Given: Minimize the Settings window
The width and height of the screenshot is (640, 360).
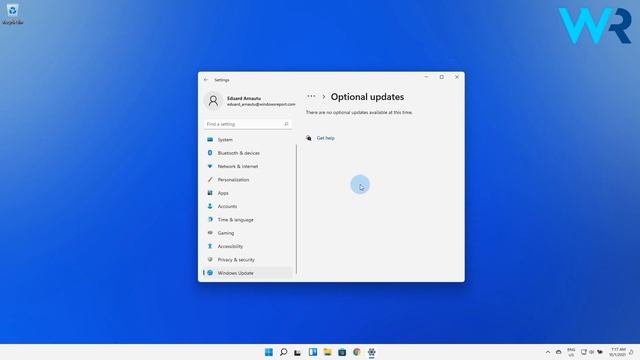Looking at the screenshot, I should coord(426,77).
